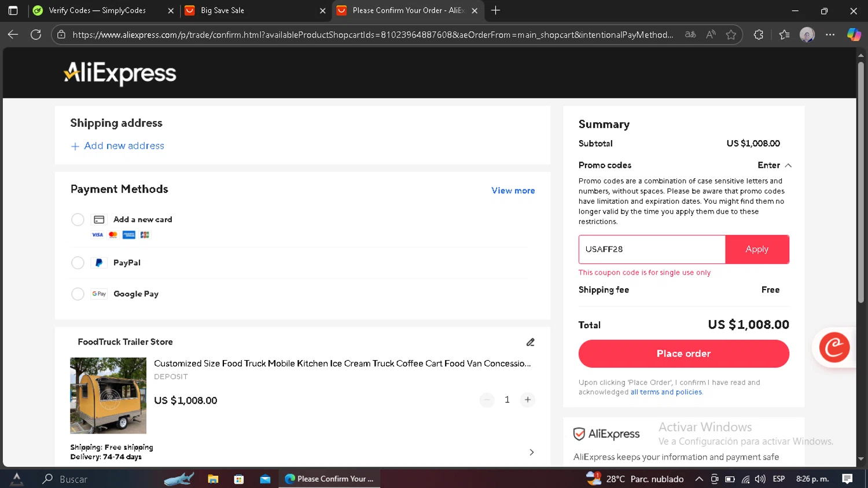This screenshot has width=868, height=488.
Task: Click the browser profile avatar
Action: click(807, 35)
